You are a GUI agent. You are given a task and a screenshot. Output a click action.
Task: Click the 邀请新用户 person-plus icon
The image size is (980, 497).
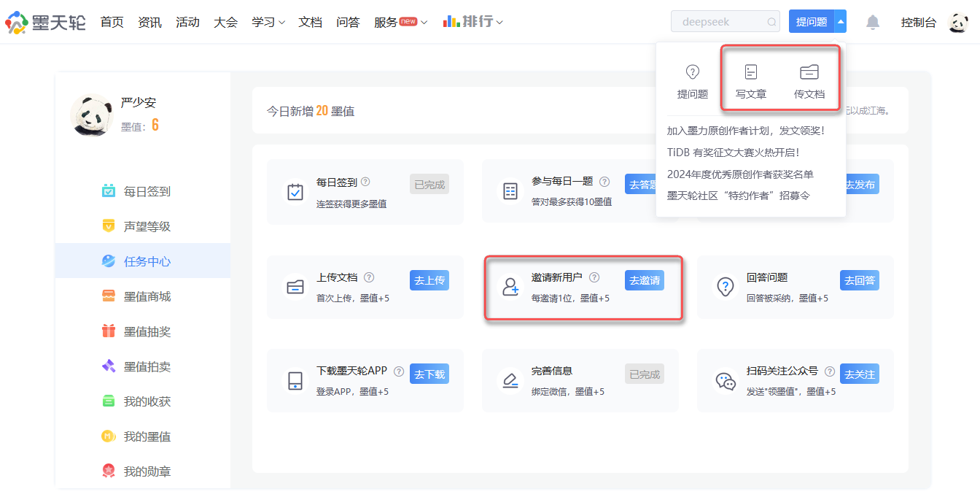pyautogui.click(x=510, y=287)
